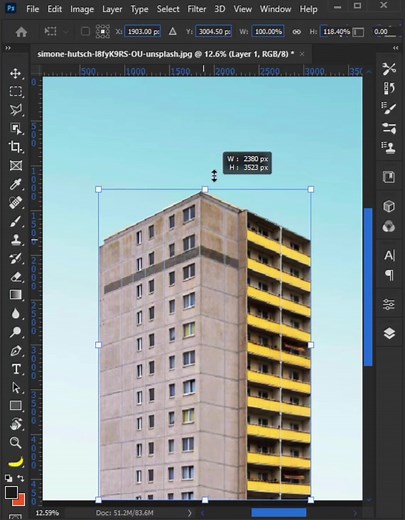Select the Rectangle shape tool
Viewport: 405px width, 520px height.
tap(15, 406)
